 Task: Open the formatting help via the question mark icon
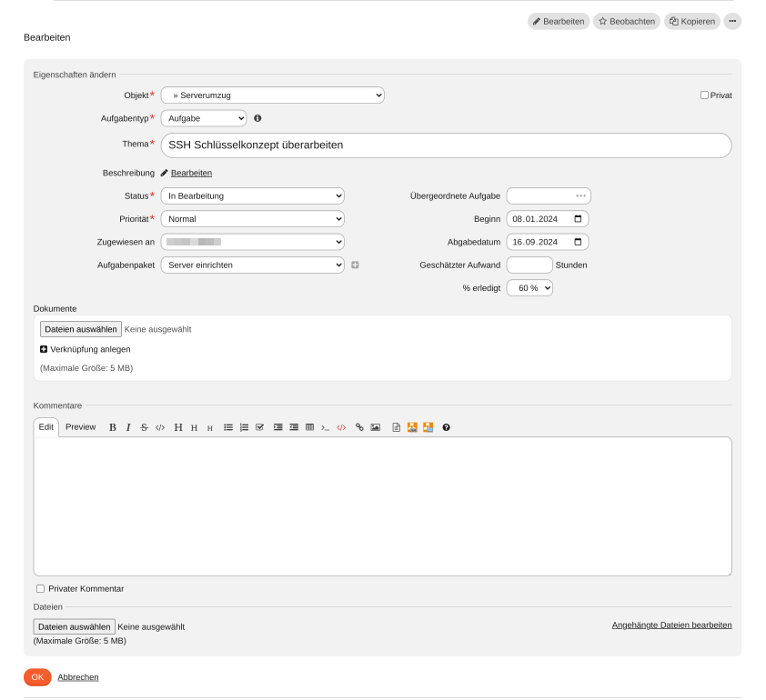tap(445, 427)
